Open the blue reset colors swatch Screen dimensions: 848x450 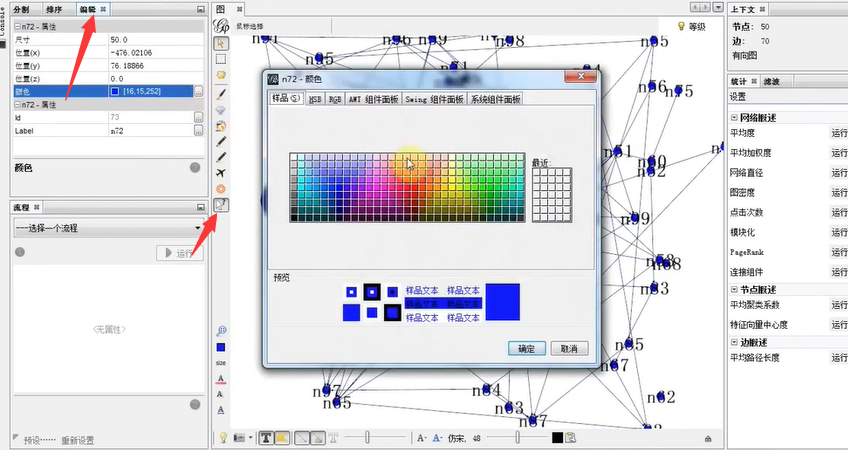point(221,347)
